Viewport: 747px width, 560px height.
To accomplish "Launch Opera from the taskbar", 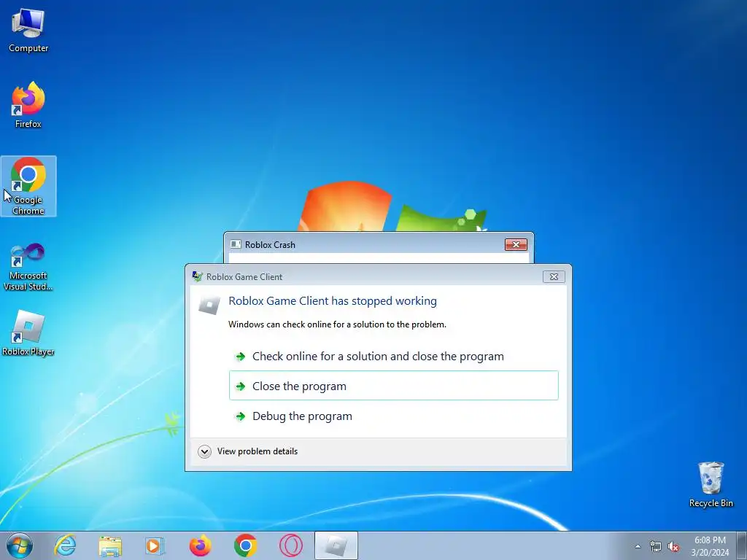I will tap(290, 545).
